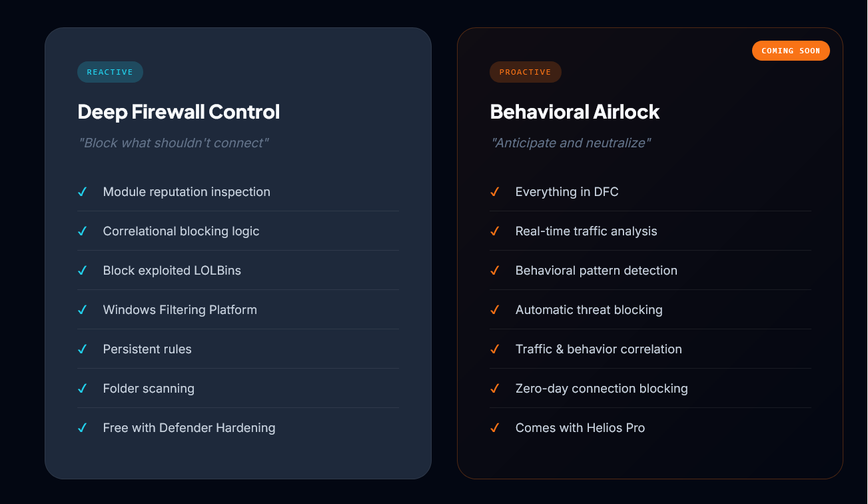The height and width of the screenshot is (504, 868).
Task: Click the checkmark beside Module reputation inspection
Action: (83, 192)
